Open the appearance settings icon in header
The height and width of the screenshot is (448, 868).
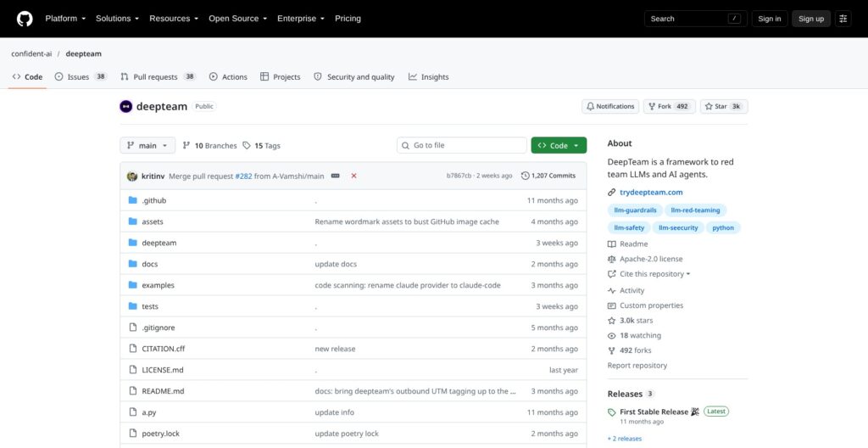click(x=843, y=19)
